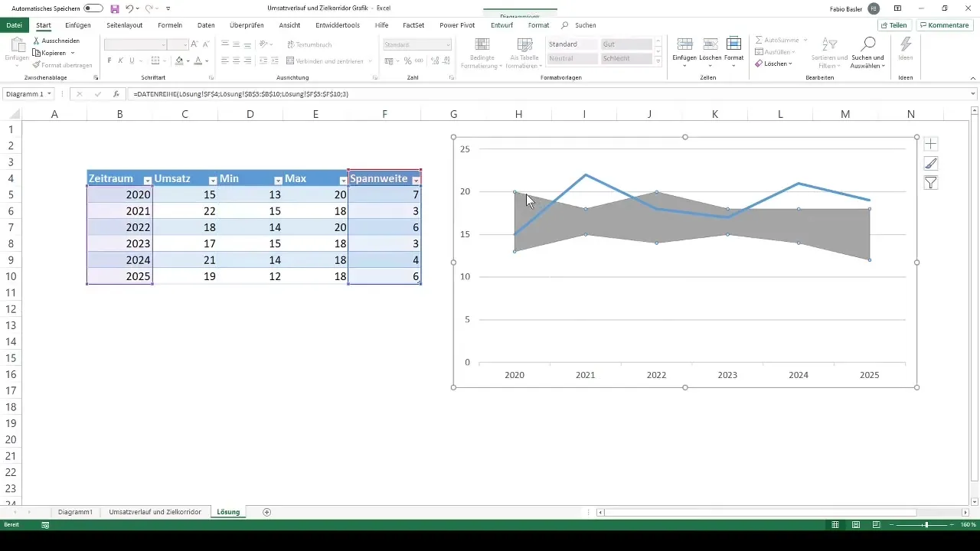Click the zoom slider handle
The height and width of the screenshot is (551, 980).
click(926, 525)
